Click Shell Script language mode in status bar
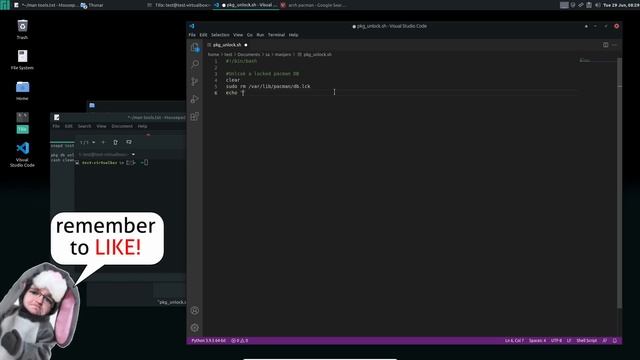 coord(587,340)
